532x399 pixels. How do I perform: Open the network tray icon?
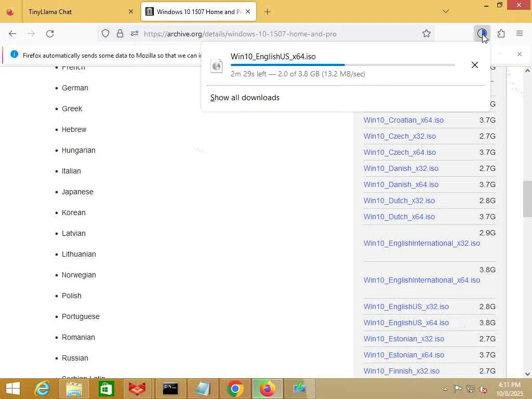click(x=470, y=389)
